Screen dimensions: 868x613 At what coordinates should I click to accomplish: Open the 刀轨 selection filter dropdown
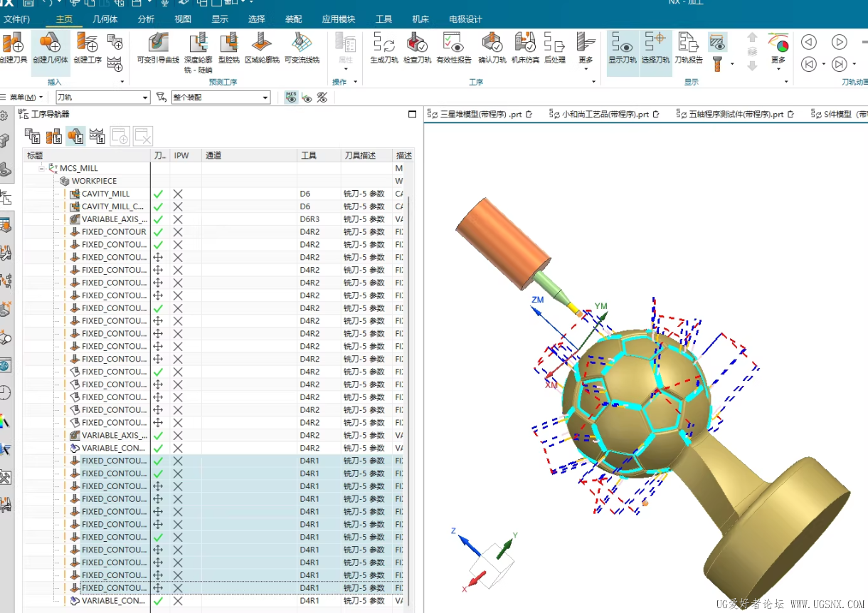(x=145, y=98)
